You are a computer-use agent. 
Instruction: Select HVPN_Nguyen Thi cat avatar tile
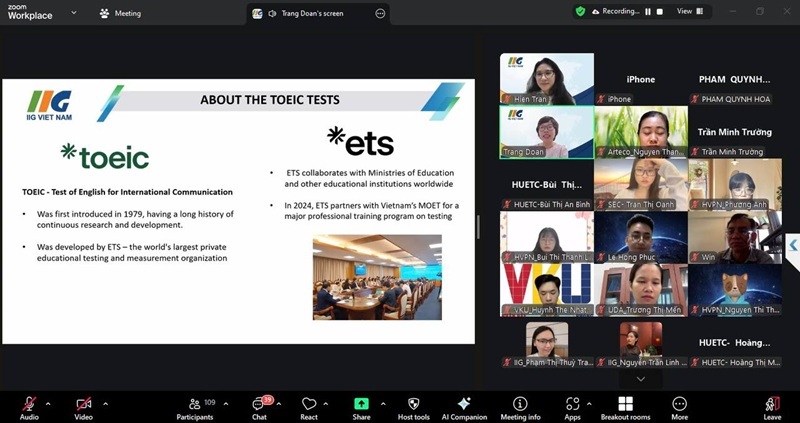(x=735, y=290)
